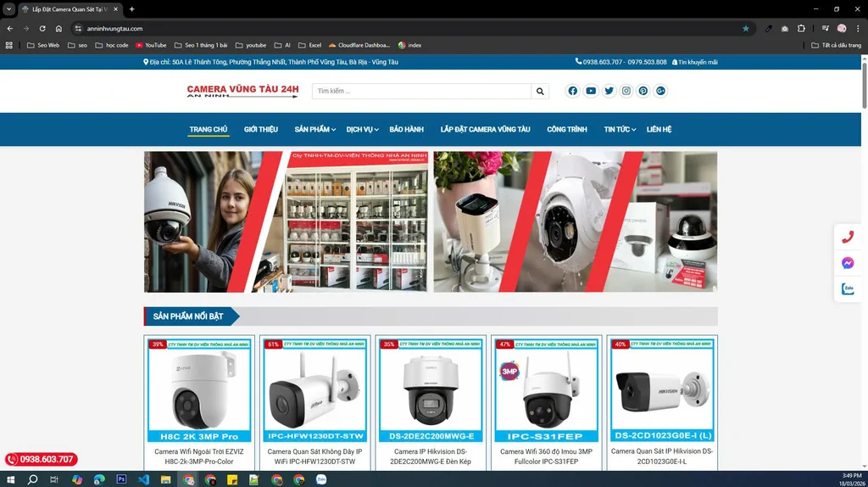Click the right hero banner image
868x487 pixels.
576,221
